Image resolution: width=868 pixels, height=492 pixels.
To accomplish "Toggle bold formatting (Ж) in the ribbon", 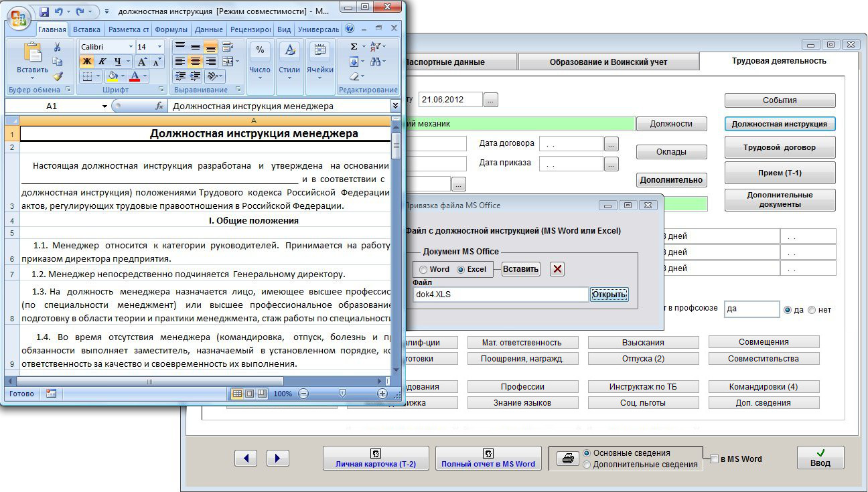I will point(86,62).
